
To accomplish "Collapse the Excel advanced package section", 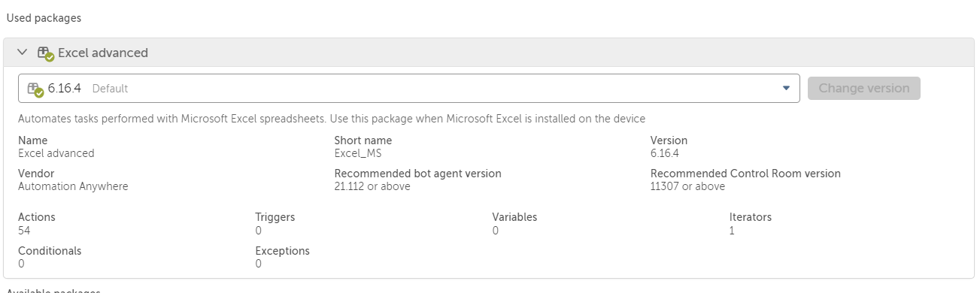I will (x=23, y=53).
